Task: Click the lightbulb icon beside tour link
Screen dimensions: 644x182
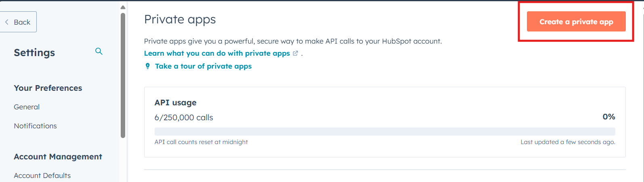Action: click(148, 66)
